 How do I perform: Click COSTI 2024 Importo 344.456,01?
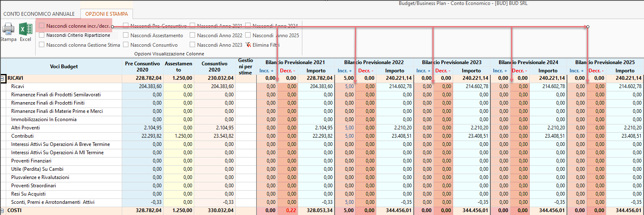click(x=548, y=210)
